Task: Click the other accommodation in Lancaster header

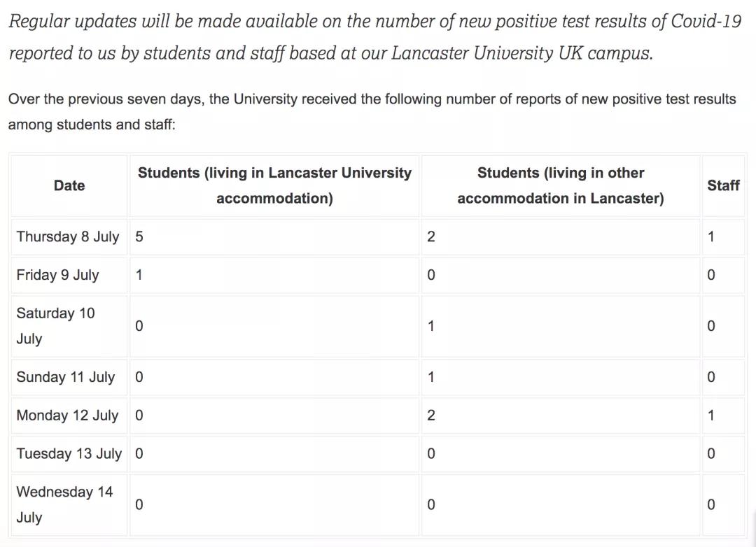Action: point(560,185)
